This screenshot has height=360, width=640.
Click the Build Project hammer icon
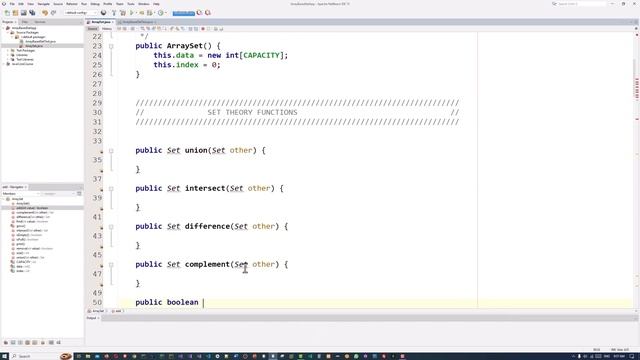(114, 13)
